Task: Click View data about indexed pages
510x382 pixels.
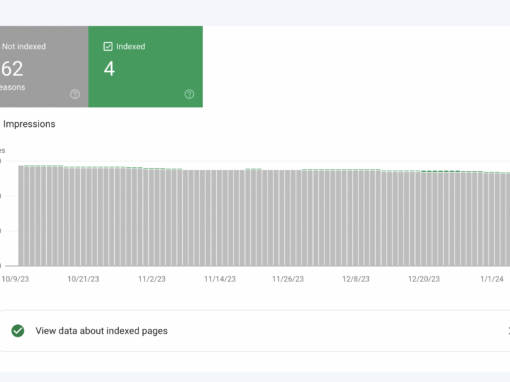Action: pyautogui.click(x=255, y=331)
